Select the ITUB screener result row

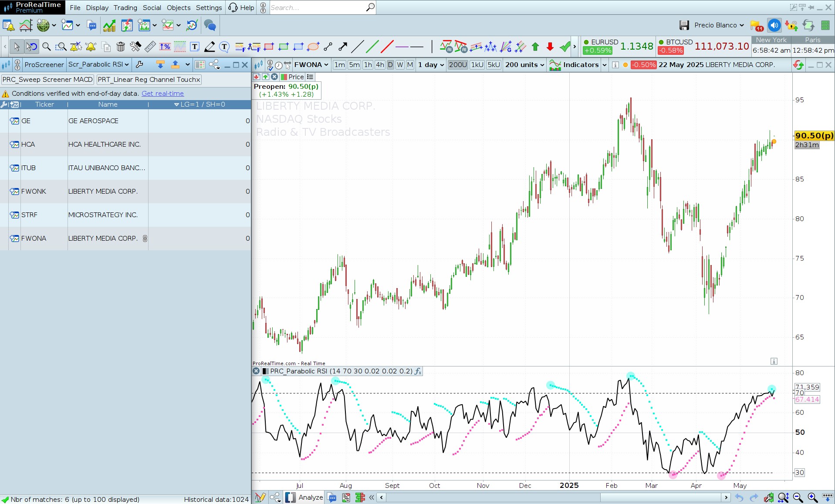(125, 168)
